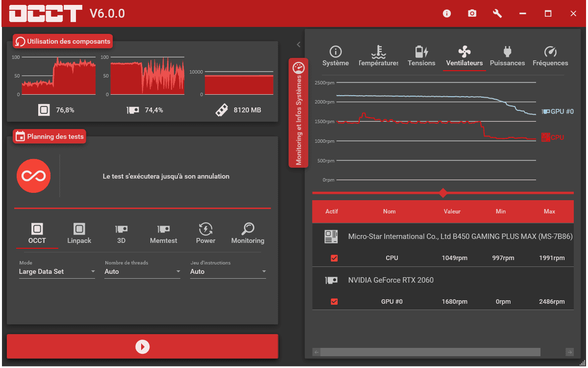
Task: Click the horizontal scrollbar thumb at bottom
Action: pos(430,352)
